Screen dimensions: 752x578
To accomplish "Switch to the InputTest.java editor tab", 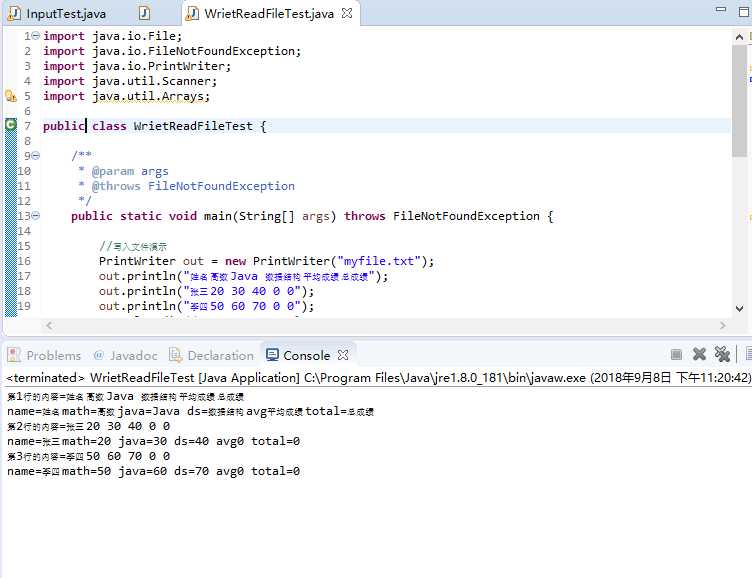I will point(57,13).
